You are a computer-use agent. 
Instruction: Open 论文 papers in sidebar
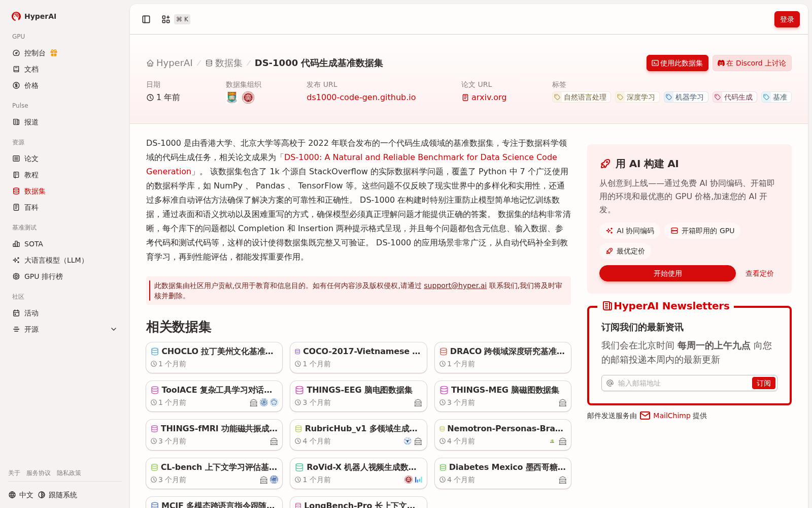(65, 158)
